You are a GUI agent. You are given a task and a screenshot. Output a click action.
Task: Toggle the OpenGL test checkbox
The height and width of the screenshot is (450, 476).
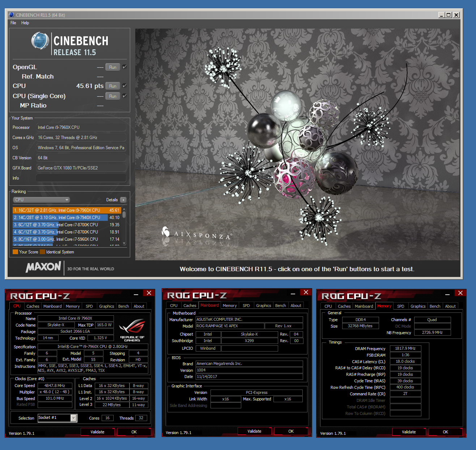click(124, 67)
